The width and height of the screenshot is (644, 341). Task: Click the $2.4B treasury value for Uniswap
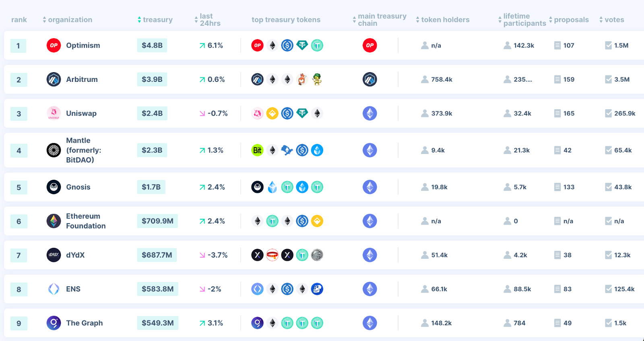pyautogui.click(x=152, y=113)
